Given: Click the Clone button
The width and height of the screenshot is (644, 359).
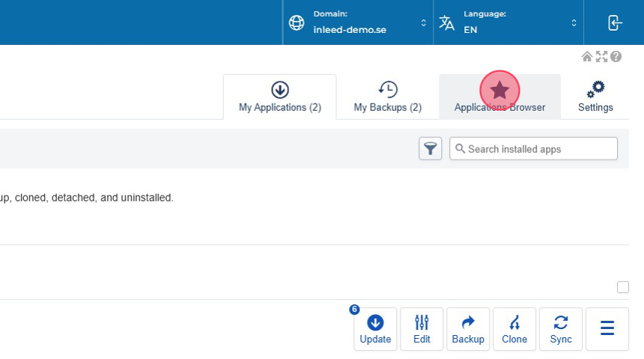Looking at the screenshot, I should coord(514,329).
